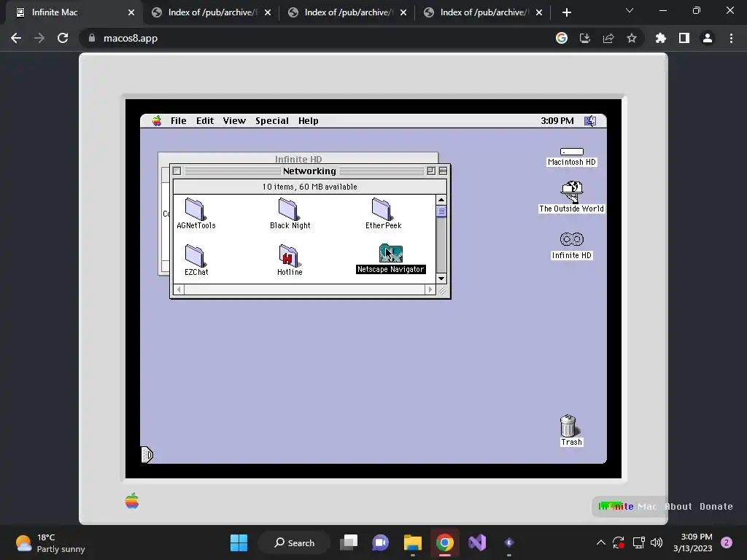The width and height of the screenshot is (747, 560).
Task: Open the About link
Action: point(678,507)
